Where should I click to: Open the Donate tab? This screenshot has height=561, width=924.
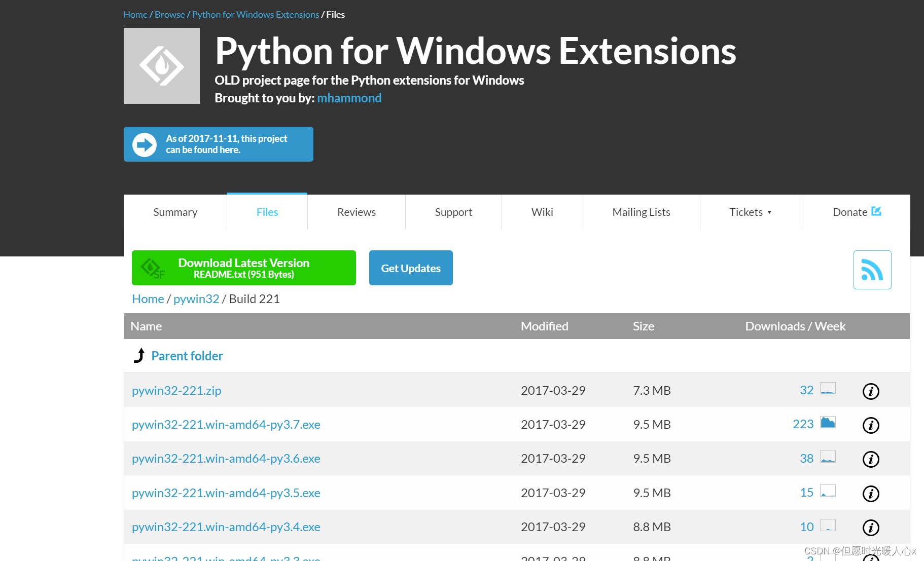coord(857,212)
